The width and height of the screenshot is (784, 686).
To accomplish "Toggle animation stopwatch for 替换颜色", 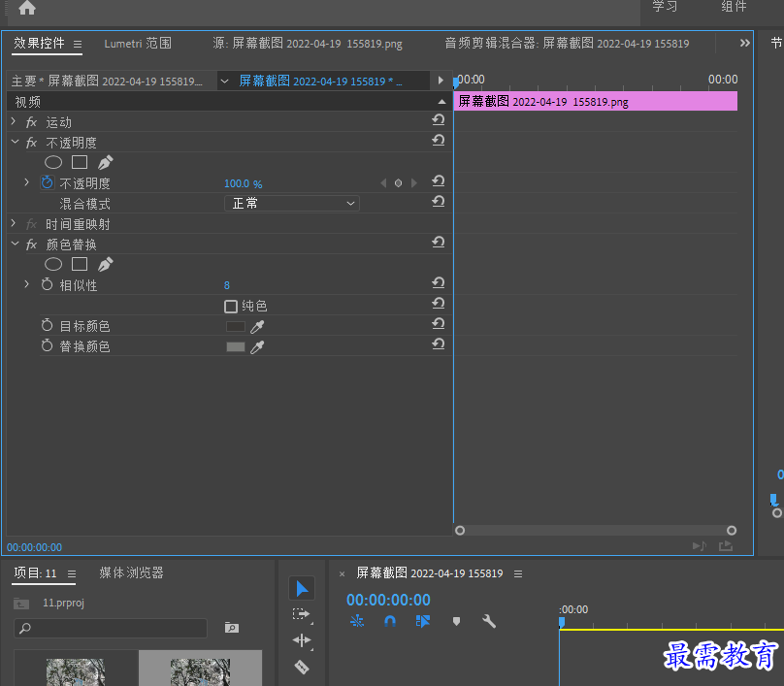I will [47, 345].
